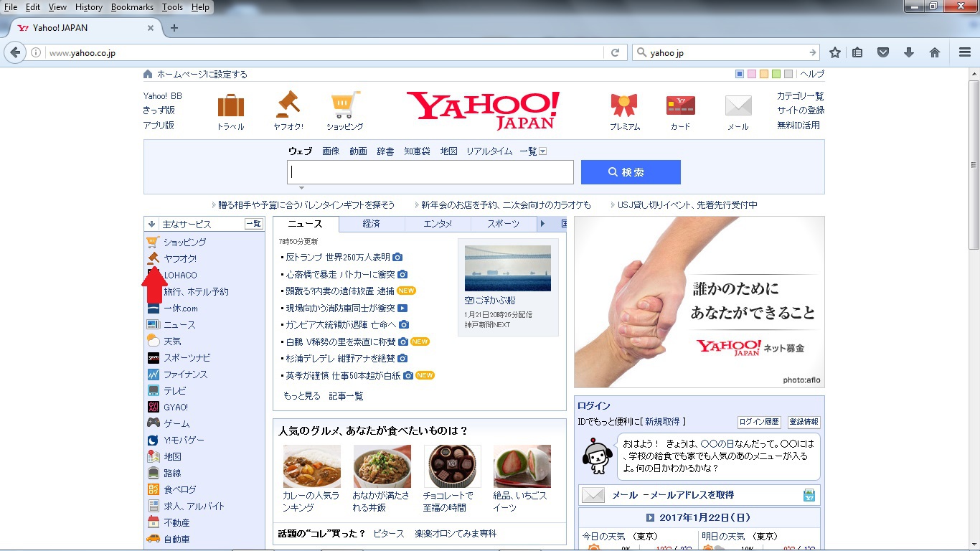Open the Tools menu

point(172,7)
